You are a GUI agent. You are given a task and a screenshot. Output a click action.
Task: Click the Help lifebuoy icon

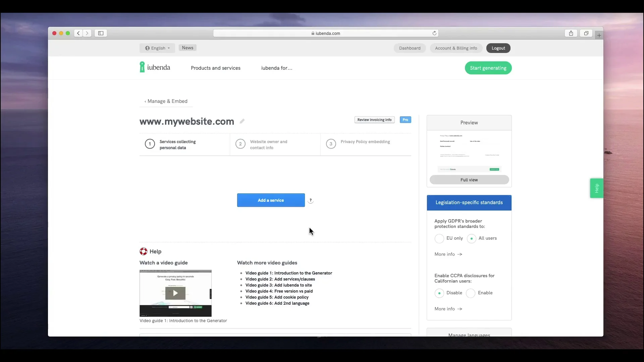point(144,251)
